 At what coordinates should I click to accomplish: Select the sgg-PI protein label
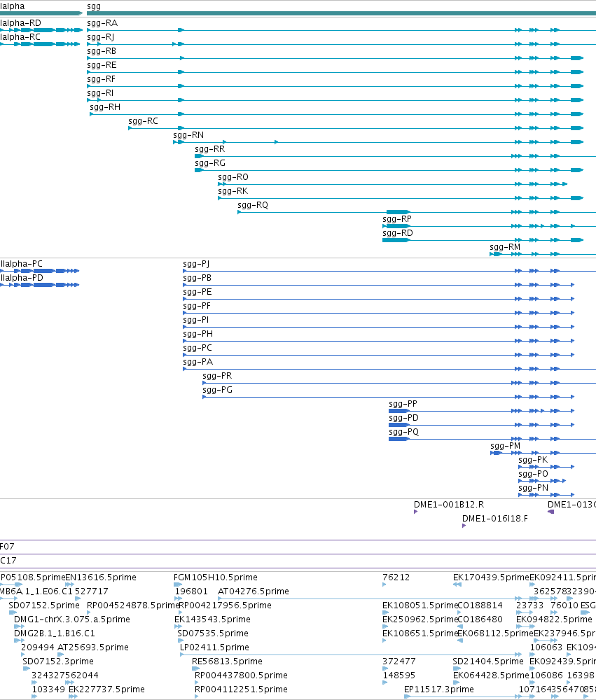coord(195,320)
